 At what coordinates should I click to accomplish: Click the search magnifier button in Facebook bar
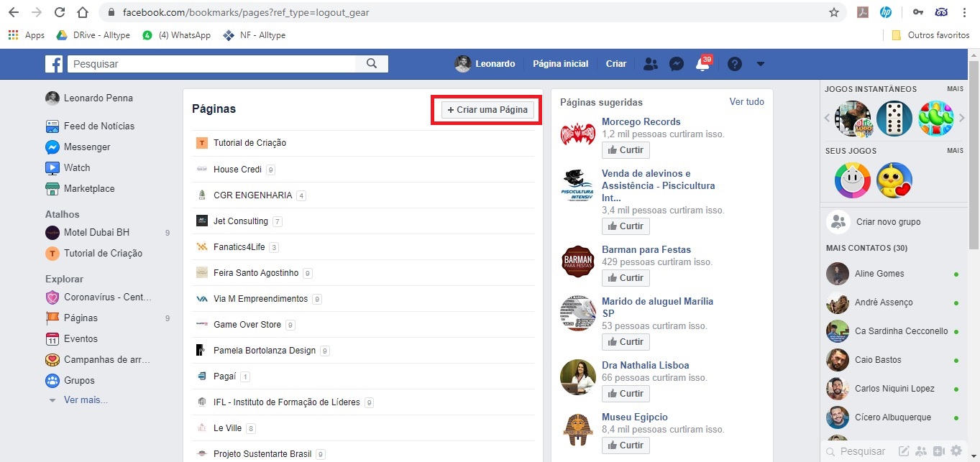[x=372, y=64]
